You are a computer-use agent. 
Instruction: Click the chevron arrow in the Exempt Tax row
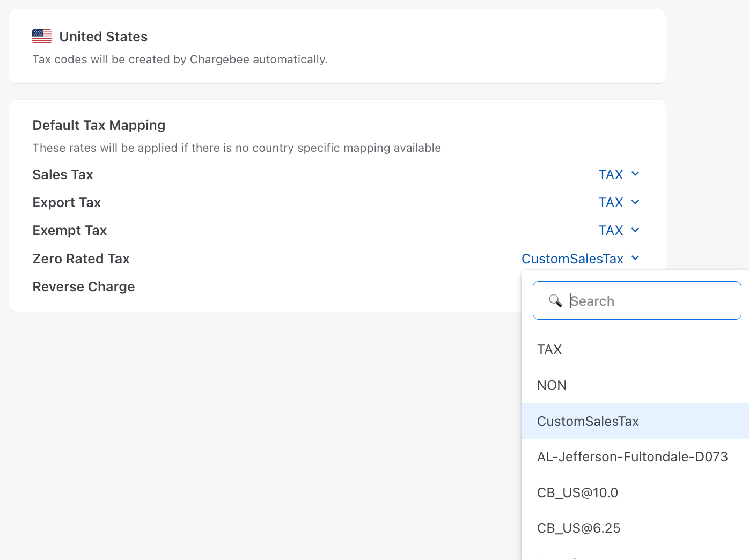(x=635, y=230)
